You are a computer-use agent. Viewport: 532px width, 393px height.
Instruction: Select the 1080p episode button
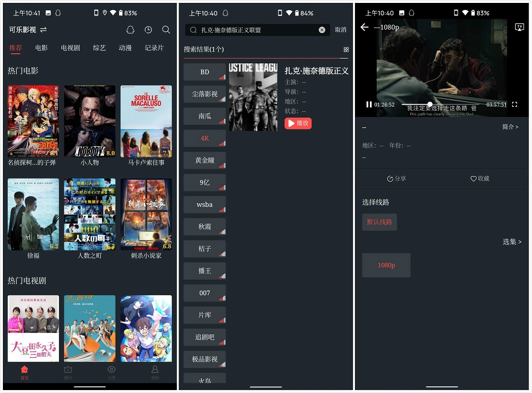[386, 265]
